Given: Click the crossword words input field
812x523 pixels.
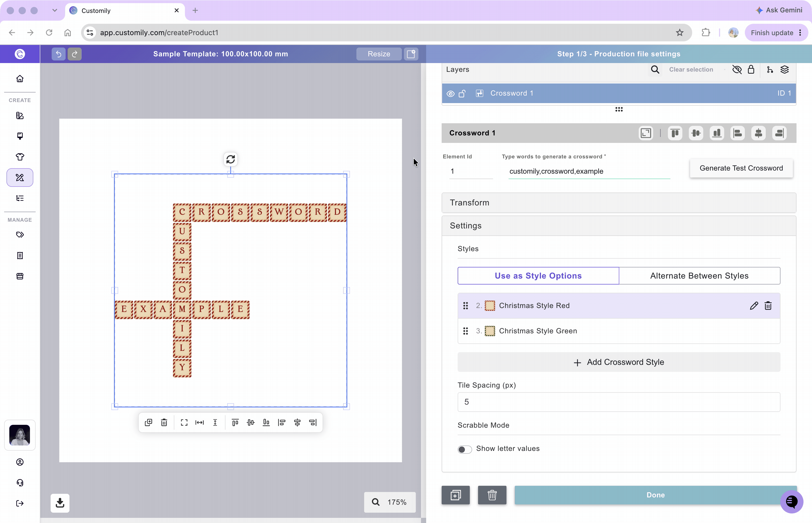Looking at the screenshot, I should pos(589,171).
